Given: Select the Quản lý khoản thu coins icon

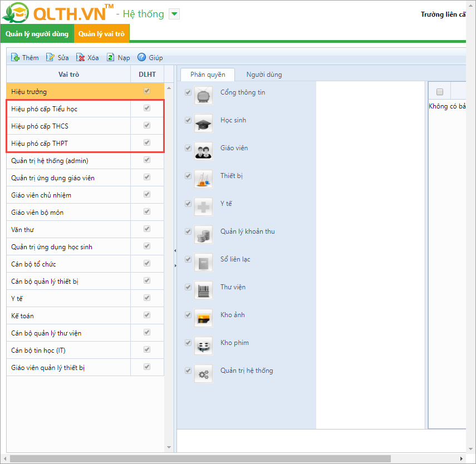Looking at the screenshot, I should pyautogui.click(x=203, y=235).
